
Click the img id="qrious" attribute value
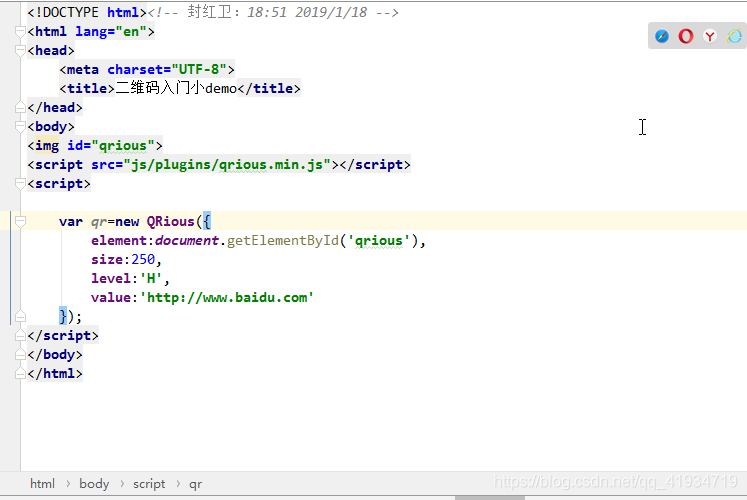coord(123,146)
